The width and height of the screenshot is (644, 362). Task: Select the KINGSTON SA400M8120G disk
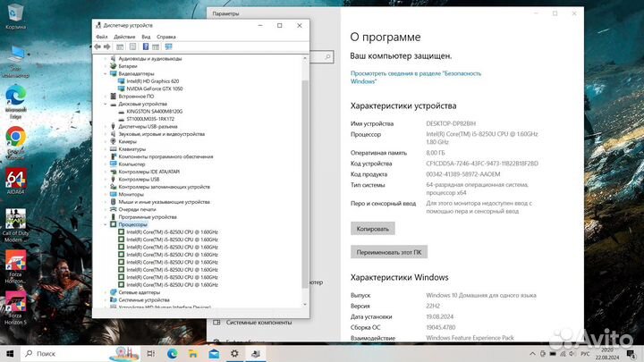coord(155,111)
